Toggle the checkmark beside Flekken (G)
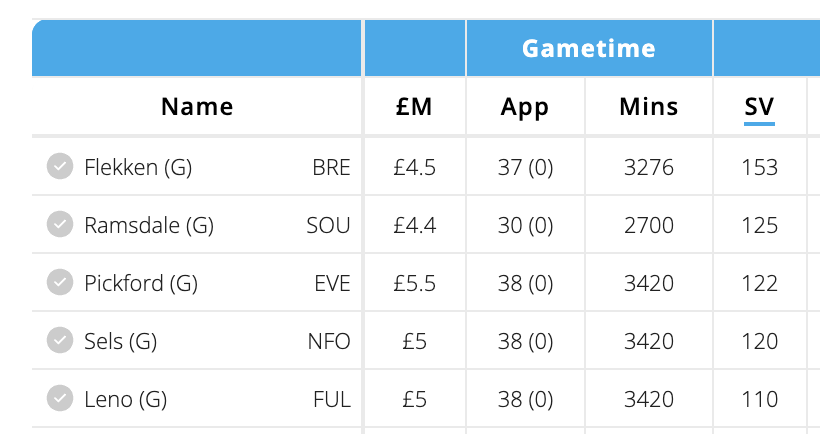 (x=60, y=167)
